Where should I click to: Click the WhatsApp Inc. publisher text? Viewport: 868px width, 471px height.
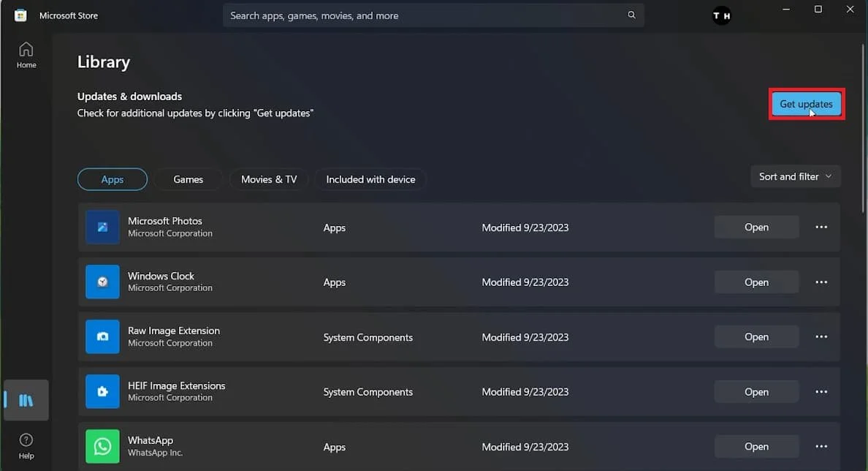pyautogui.click(x=156, y=453)
